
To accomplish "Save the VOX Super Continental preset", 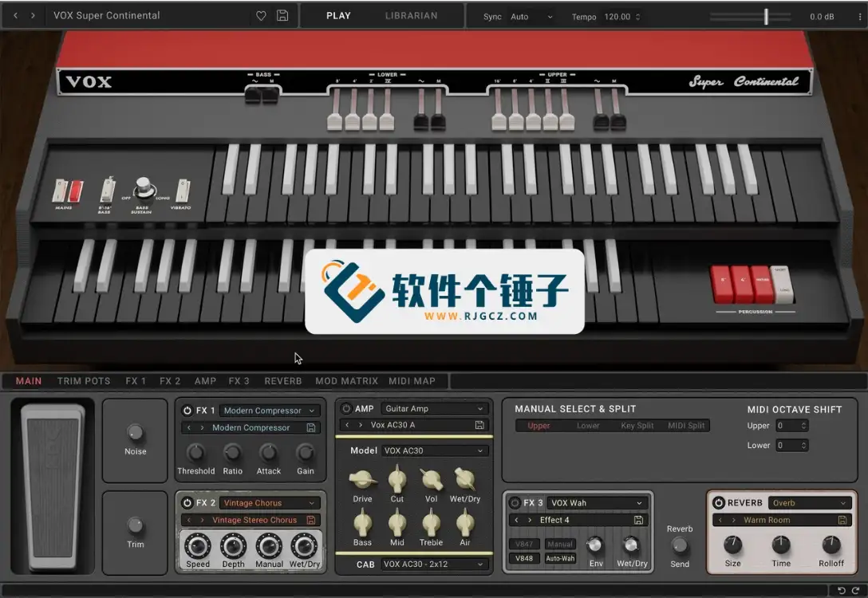I will click(x=282, y=15).
